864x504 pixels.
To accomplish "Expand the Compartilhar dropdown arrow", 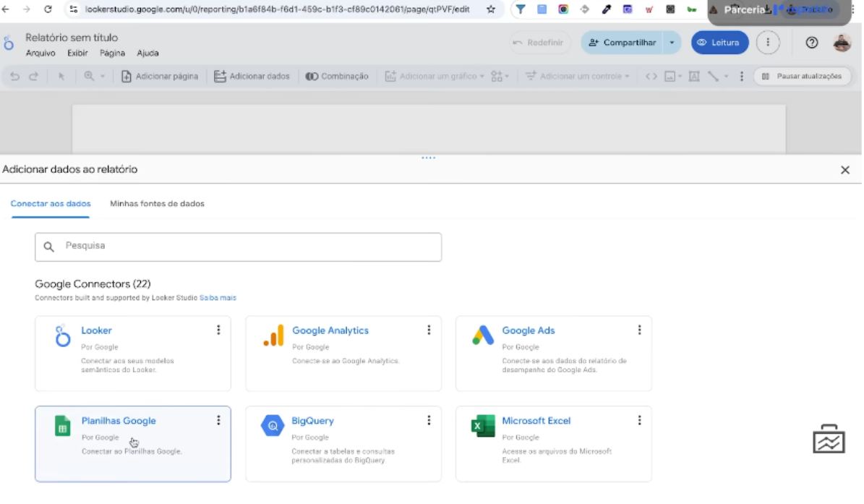I will pos(672,43).
